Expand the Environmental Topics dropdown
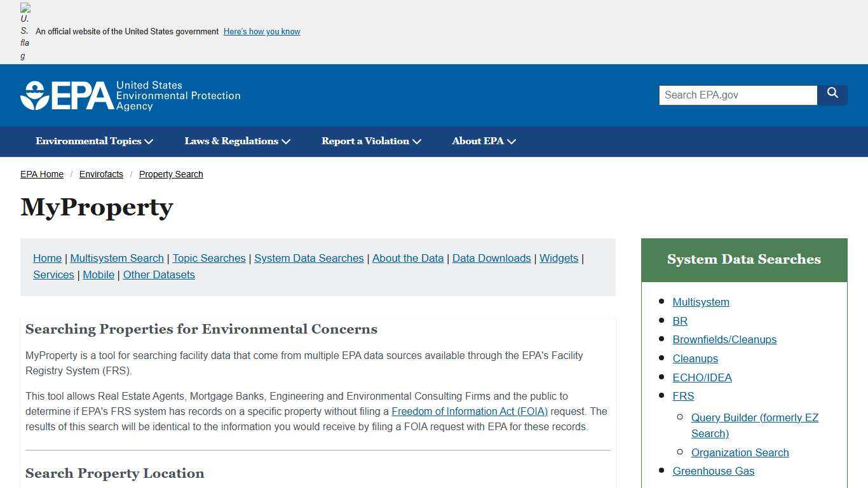Image resolution: width=868 pixels, height=488 pixels. (93, 141)
